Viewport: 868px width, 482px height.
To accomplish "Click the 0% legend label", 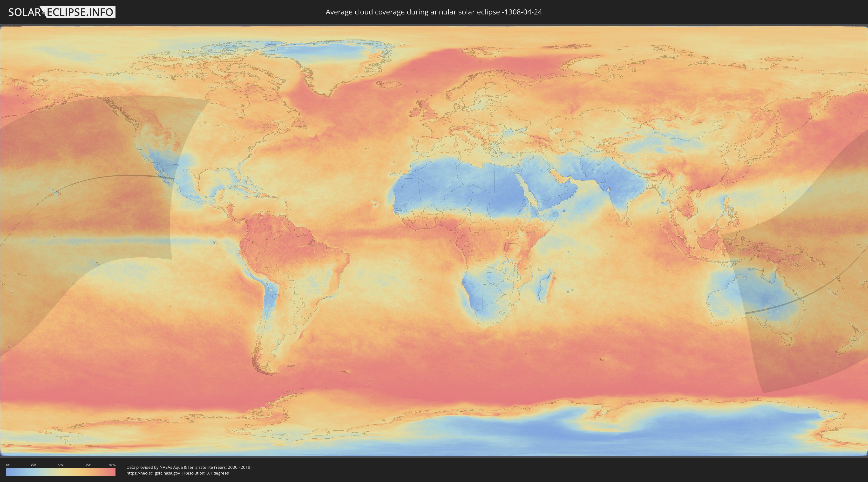I will (8, 465).
